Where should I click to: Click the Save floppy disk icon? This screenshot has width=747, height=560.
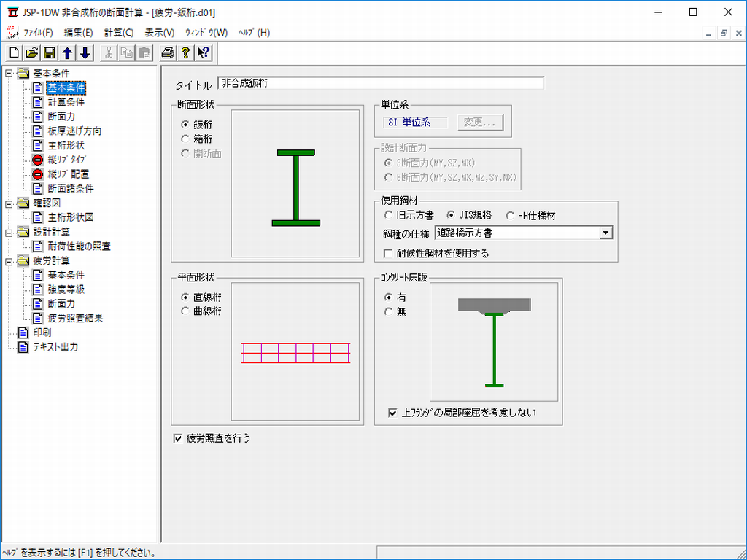tap(50, 52)
